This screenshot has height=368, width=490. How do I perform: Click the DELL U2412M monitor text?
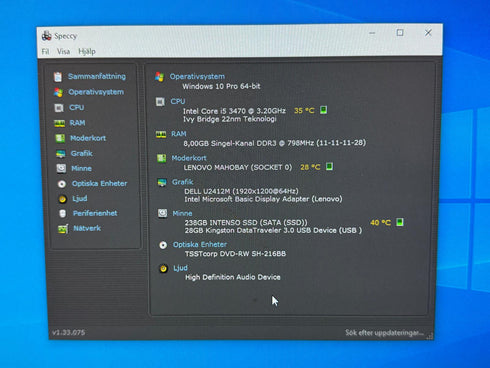coord(241,191)
